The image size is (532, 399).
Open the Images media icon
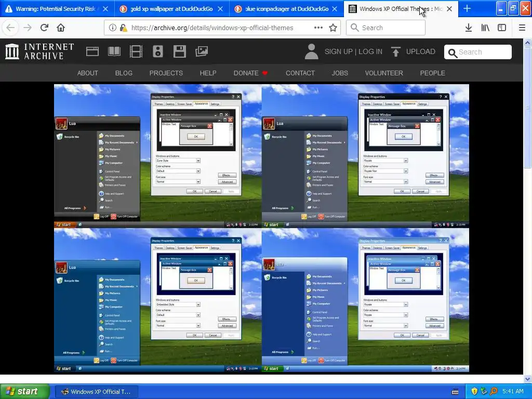click(202, 51)
